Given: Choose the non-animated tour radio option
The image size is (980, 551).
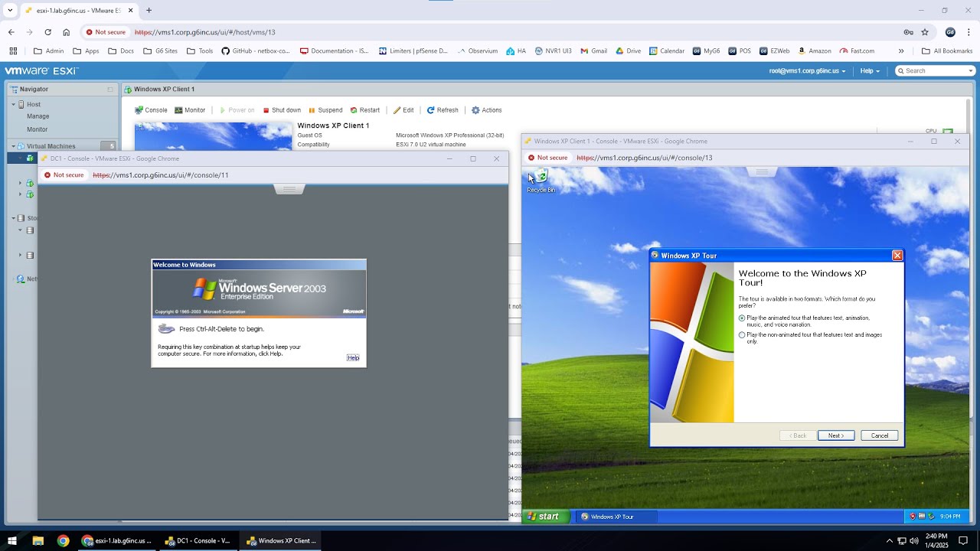Looking at the screenshot, I should point(742,335).
